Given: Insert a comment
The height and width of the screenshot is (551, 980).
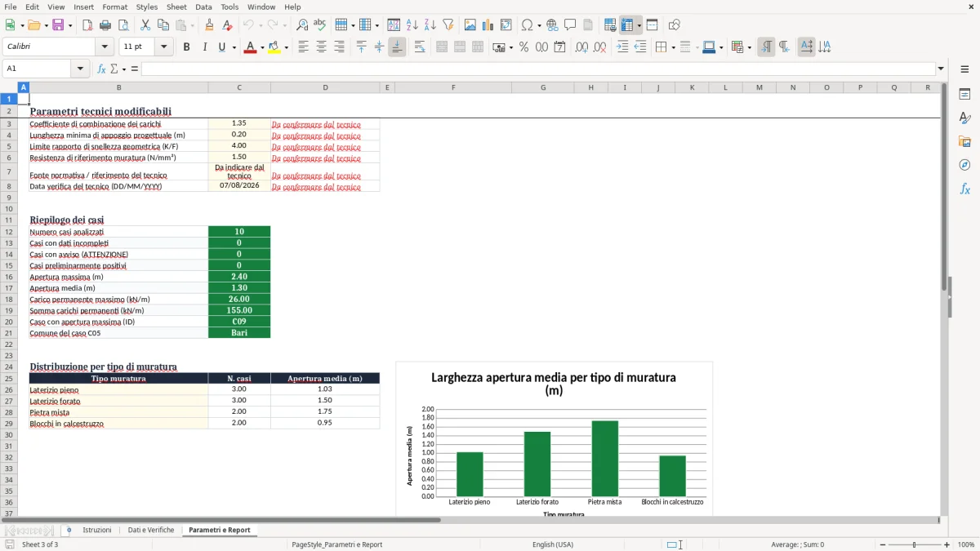Looking at the screenshot, I should pyautogui.click(x=570, y=25).
